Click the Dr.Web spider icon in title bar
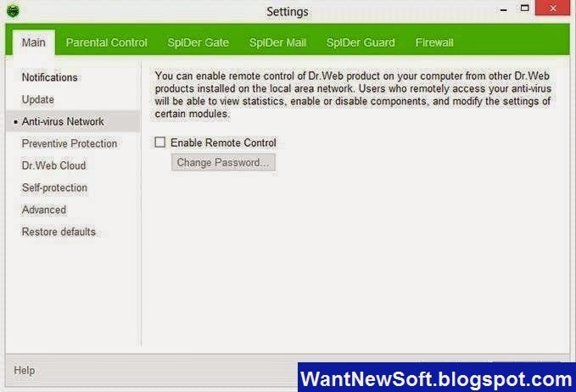576x392 pixels. pyautogui.click(x=13, y=11)
